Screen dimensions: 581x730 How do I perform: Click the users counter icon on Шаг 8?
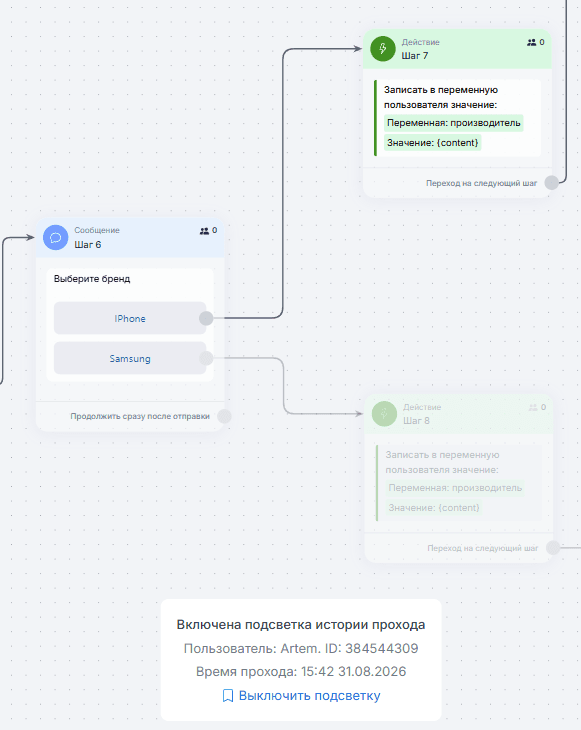(x=533, y=407)
